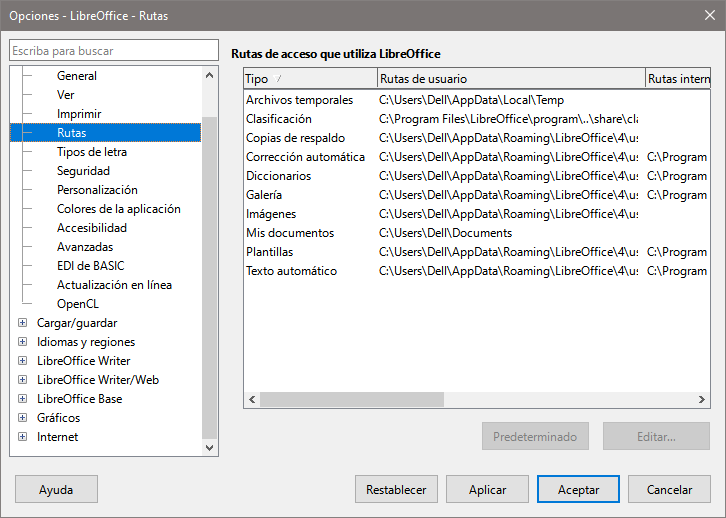Click the Predeterminado button
Screen dimensions: 726x518
(535, 436)
